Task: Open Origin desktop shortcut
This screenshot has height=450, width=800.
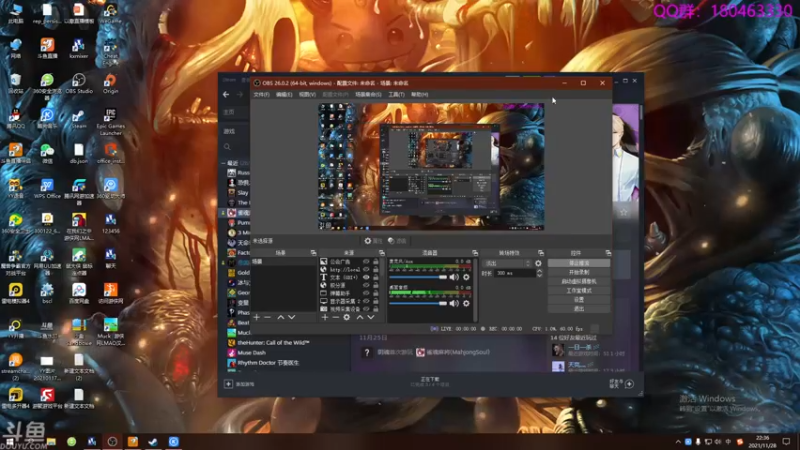Action: [110, 83]
